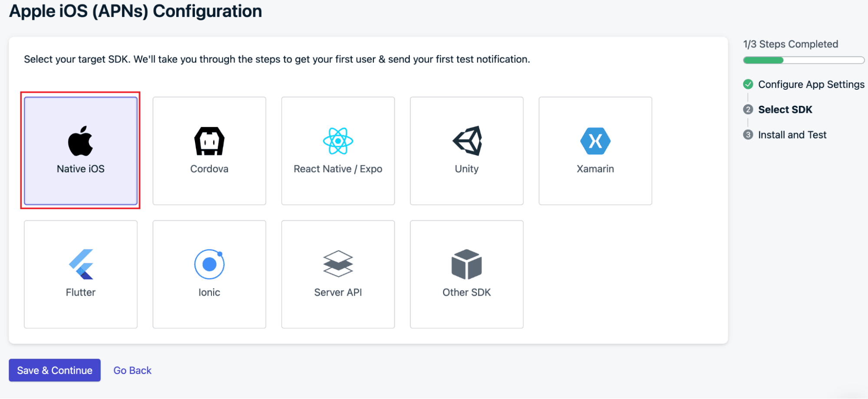The height and width of the screenshot is (399, 868).
Task: Pick the React Native atom icon
Action: [x=338, y=141]
